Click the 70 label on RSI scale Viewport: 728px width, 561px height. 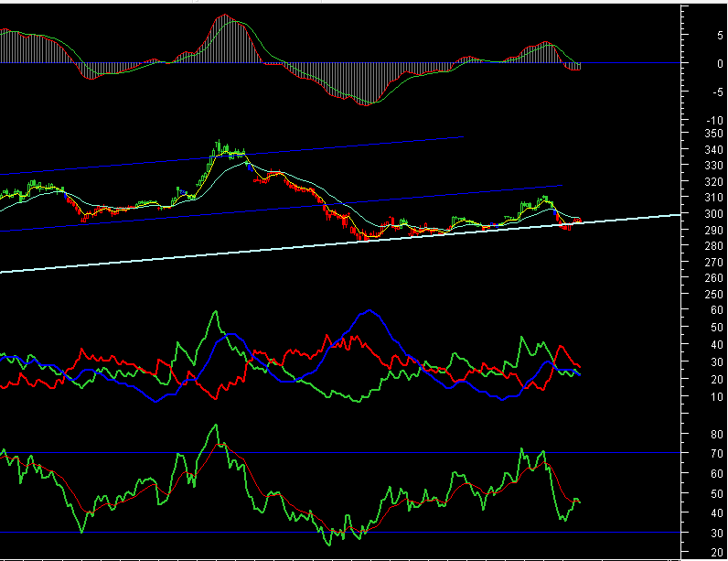point(717,454)
